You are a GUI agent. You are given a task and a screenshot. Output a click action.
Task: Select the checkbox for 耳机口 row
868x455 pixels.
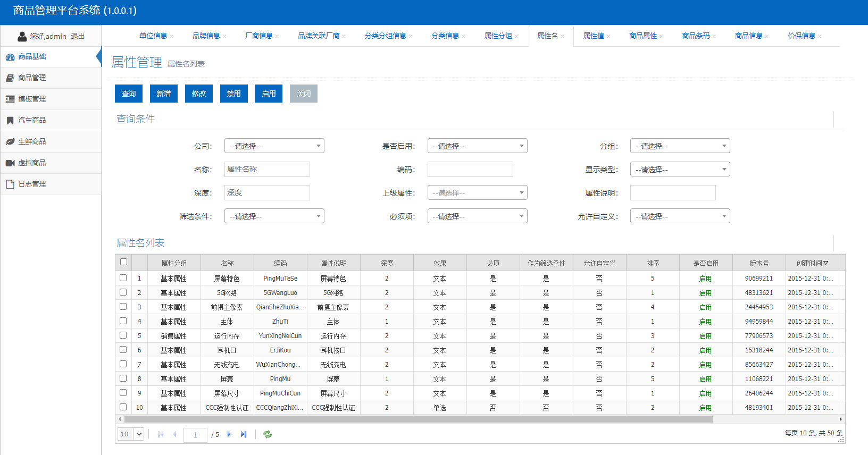click(x=123, y=350)
